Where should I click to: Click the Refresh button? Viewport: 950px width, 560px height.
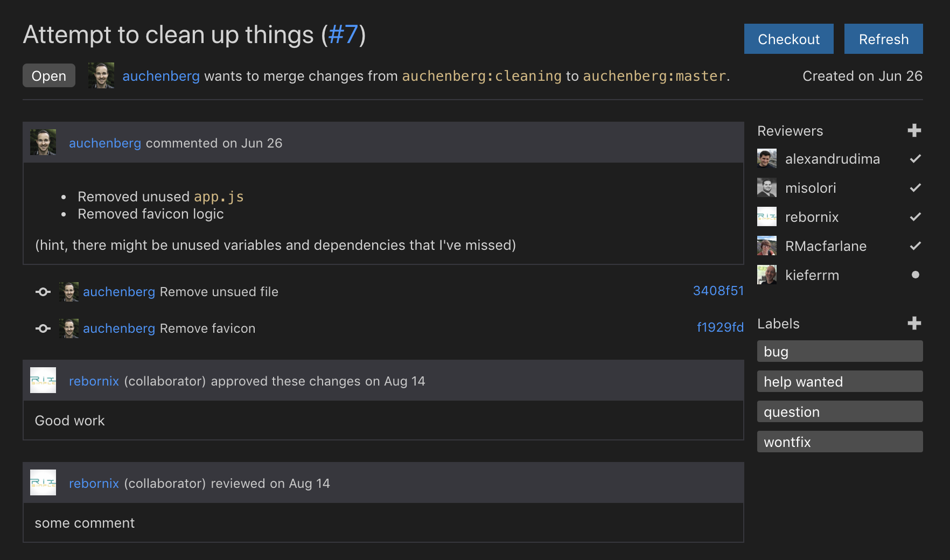click(883, 39)
